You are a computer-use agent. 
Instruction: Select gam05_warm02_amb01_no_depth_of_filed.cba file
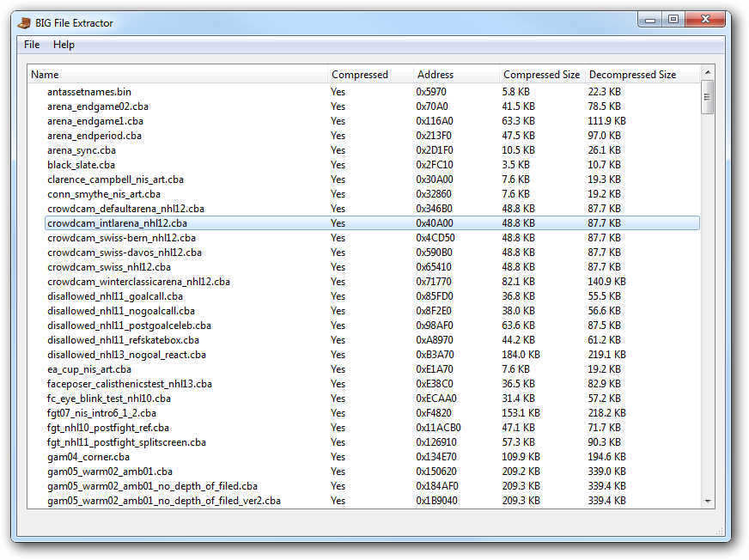(152, 486)
